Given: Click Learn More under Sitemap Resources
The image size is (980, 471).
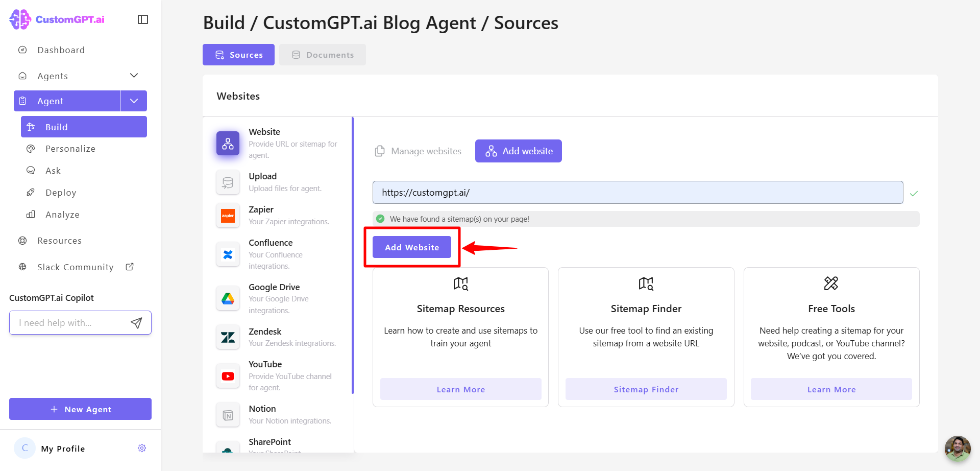Looking at the screenshot, I should (461, 389).
